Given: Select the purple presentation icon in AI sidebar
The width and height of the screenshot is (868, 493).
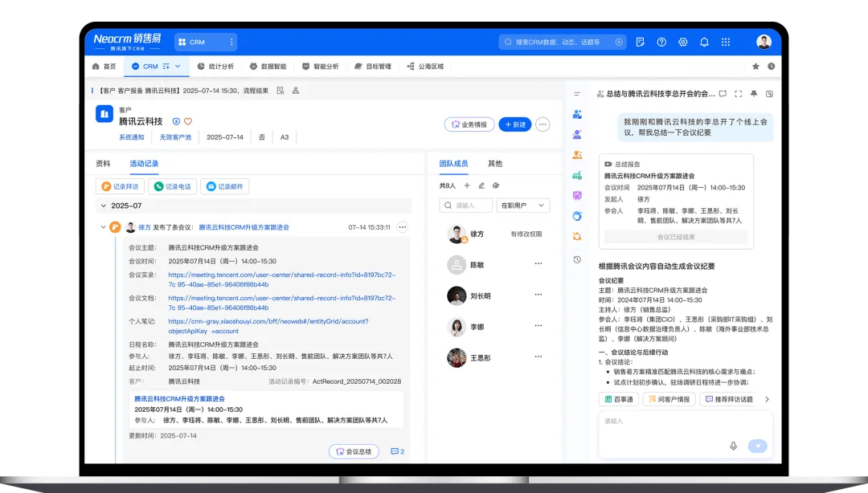Looking at the screenshot, I should [577, 196].
